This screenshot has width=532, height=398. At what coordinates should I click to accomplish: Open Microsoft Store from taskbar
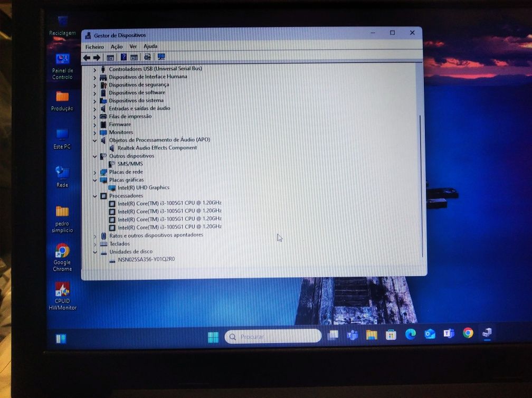[391, 335]
